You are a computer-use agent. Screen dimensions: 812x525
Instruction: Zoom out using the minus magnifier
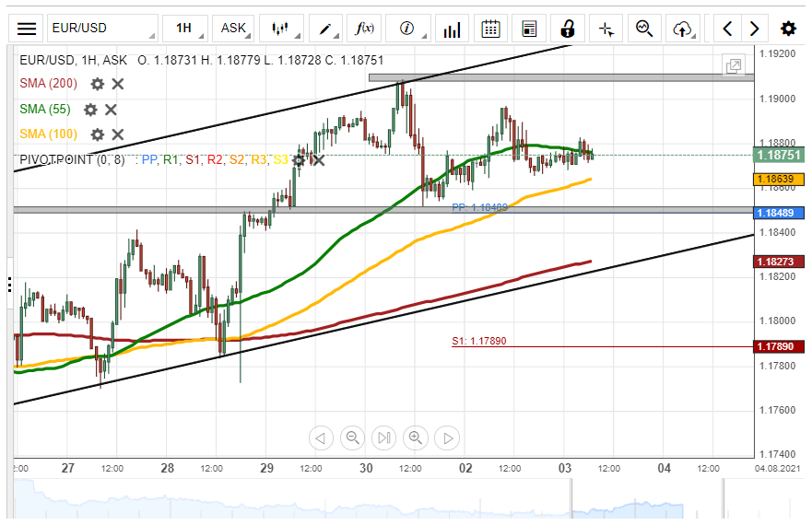point(352,438)
